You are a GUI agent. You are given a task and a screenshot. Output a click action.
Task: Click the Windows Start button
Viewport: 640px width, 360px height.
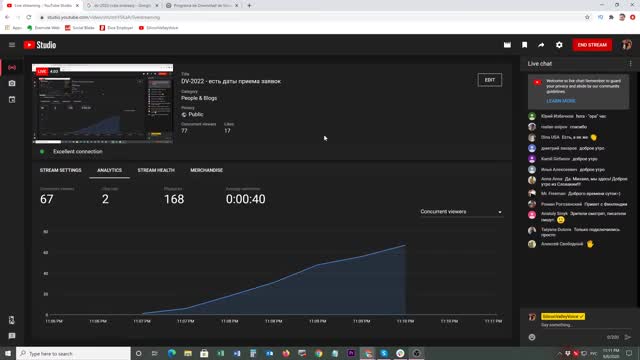(8, 353)
